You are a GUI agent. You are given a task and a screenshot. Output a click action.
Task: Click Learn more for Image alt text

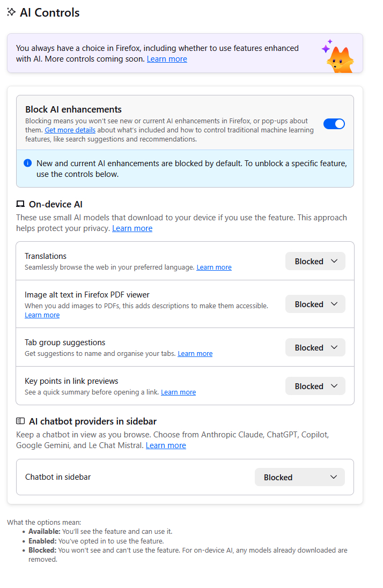[42, 315]
